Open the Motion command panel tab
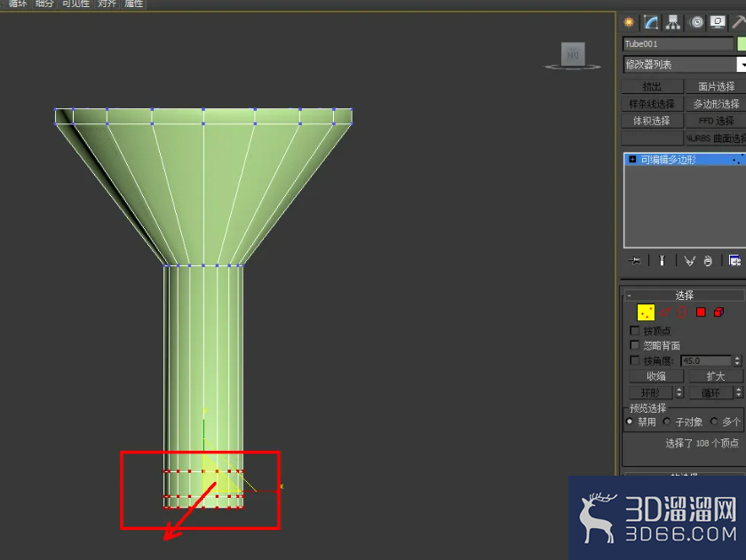The height and width of the screenshot is (560, 746). coord(696,22)
